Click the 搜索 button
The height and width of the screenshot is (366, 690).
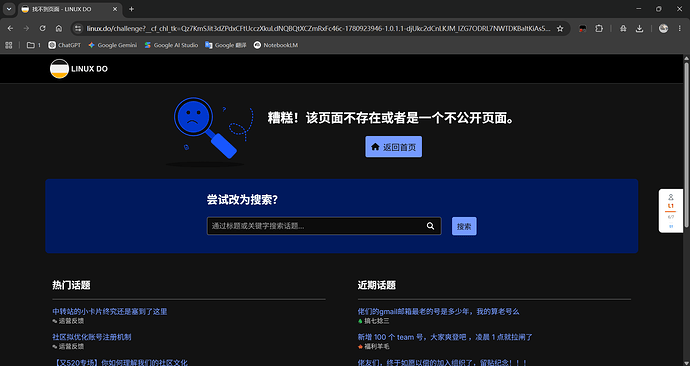(x=464, y=226)
